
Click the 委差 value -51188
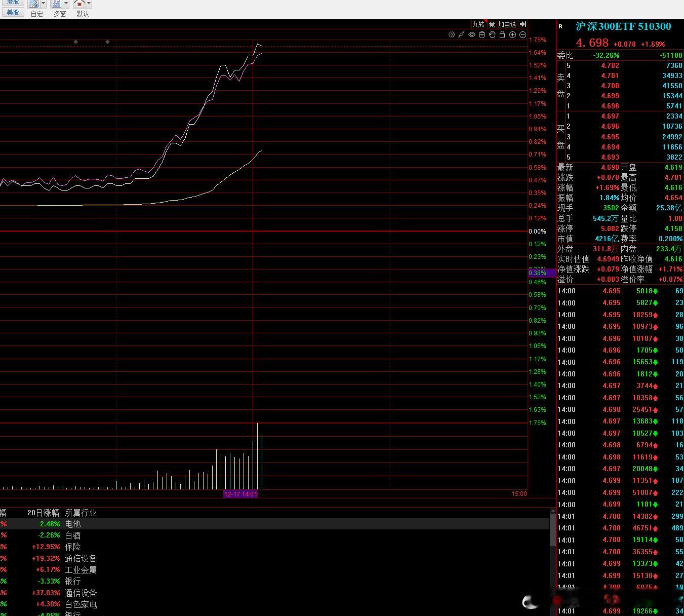point(671,55)
